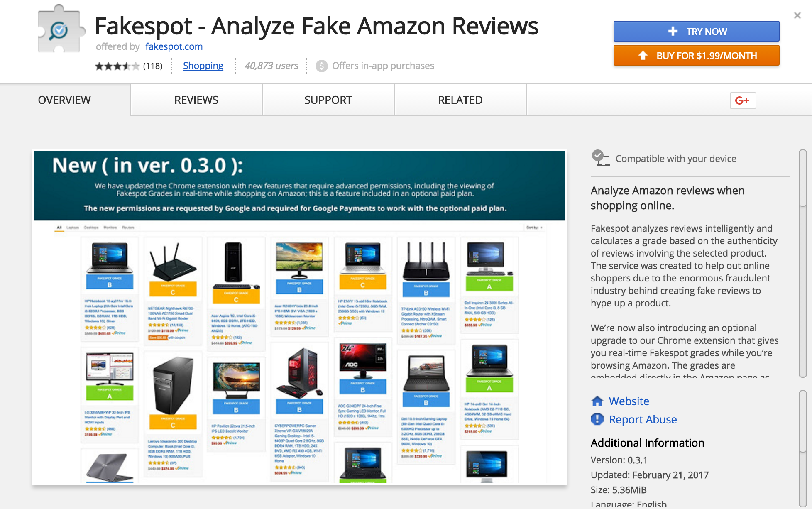Click the ver. 0.3.0 screenshot preview
The width and height of the screenshot is (812, 509).
pos(300,318)
